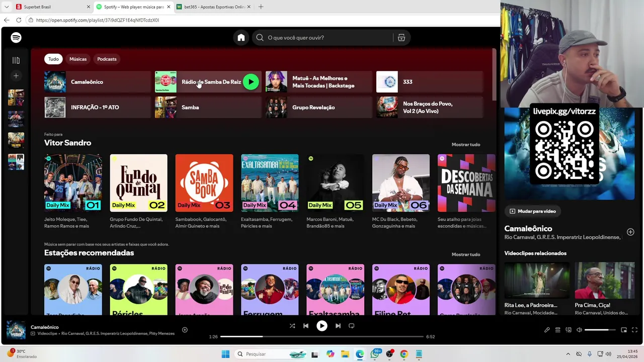Open the 333 album tile
Screen dimensions: 644x362
[x=430, y=82]
